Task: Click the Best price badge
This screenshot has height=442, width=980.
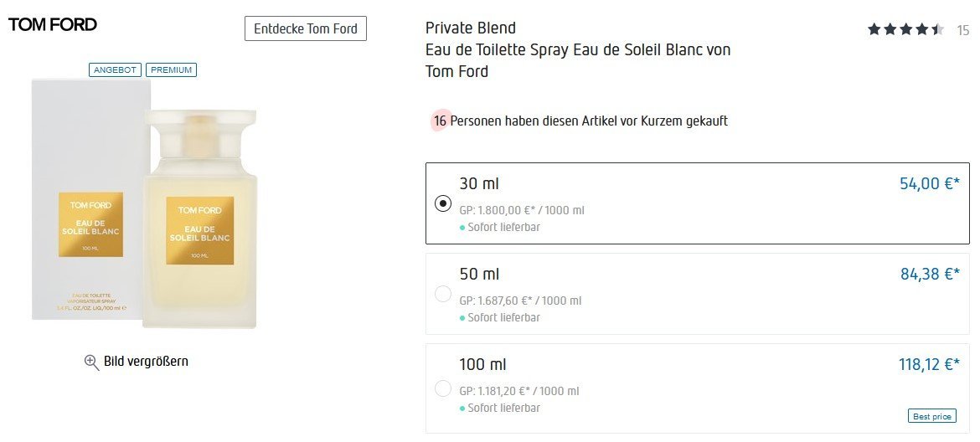Action: click(931, 416)
